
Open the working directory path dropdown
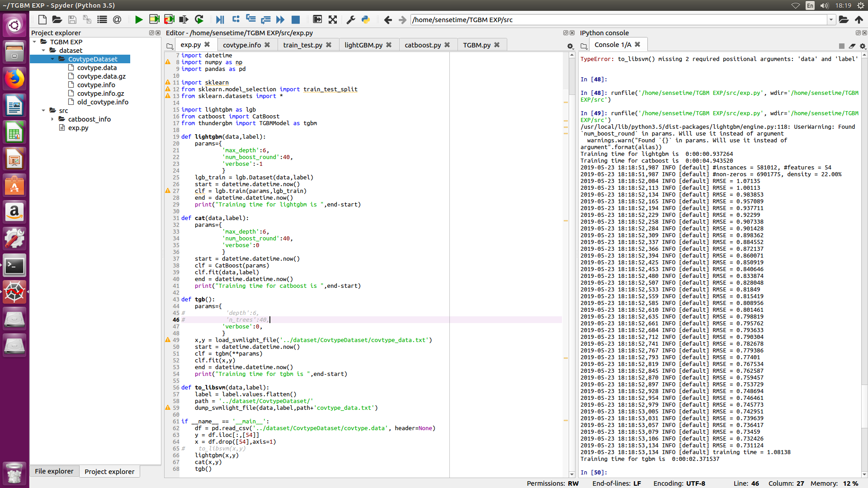point(831,19)
